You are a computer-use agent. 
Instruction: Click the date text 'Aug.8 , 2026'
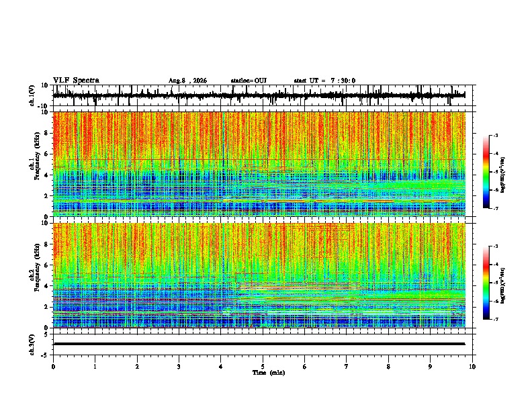(187, 81)
